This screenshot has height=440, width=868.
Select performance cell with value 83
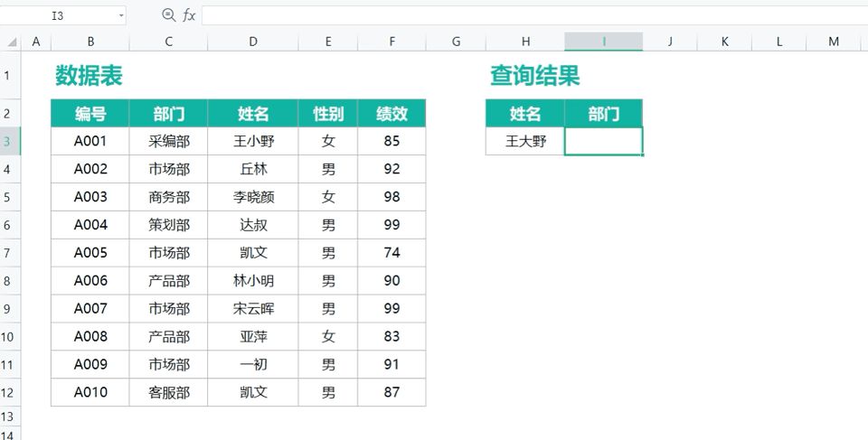tap(392, 336)
